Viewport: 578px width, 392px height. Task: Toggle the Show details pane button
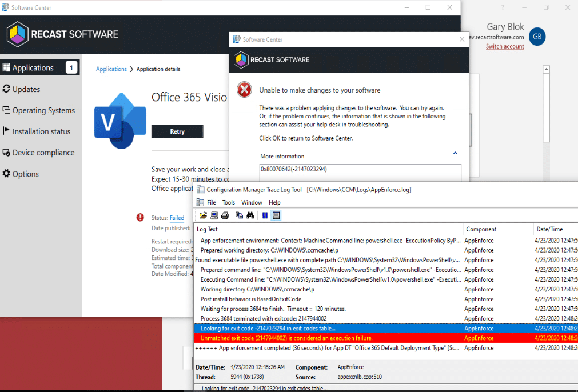276,215
